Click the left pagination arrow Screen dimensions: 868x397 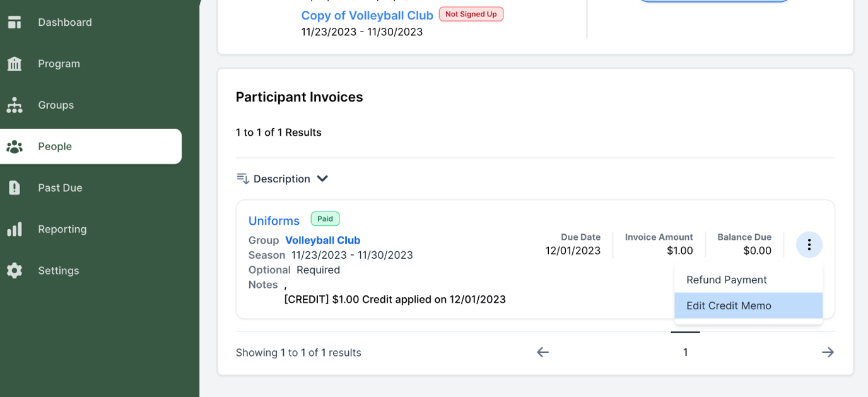[x=542, y=352]
